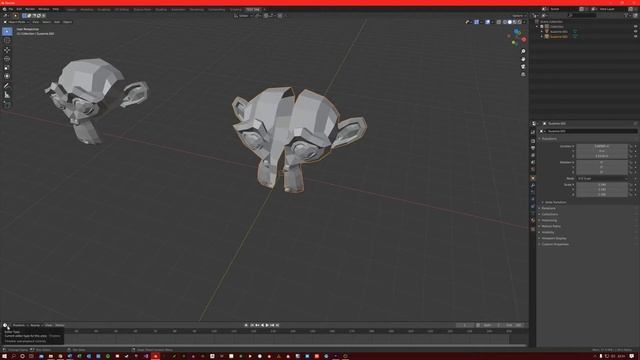Toggle visibility eye for Collection
640x360 pixels.
pos(636,27)
